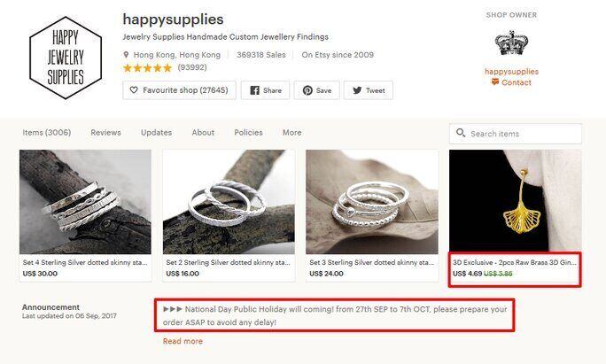The height and width of the screenshot is (364, 606).
Task: Open the Set 4 Sterling Silver rings thumbnail
Action: (x=85, y=202)
